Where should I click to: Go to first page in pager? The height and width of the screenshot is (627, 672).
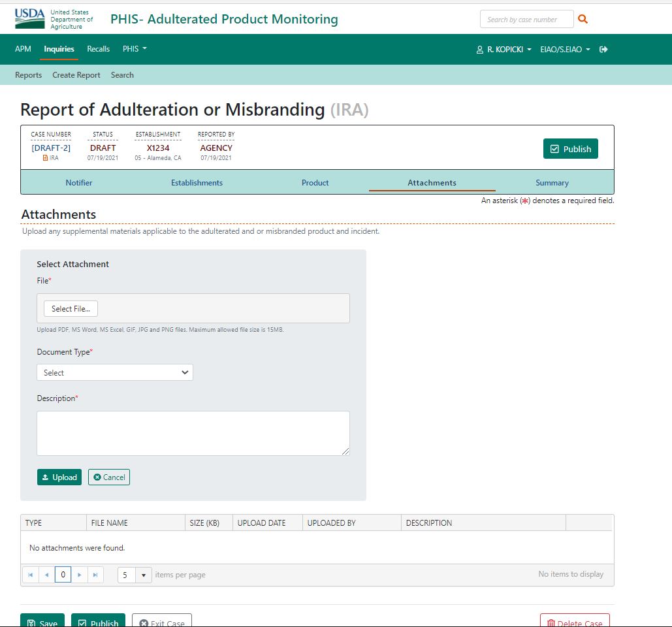click(x=30, y=575)
